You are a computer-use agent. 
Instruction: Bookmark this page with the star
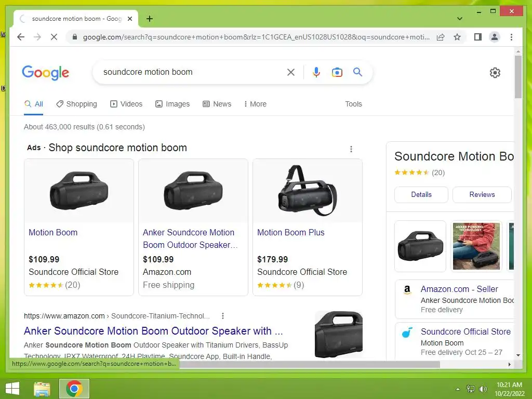tap(457, 37)
